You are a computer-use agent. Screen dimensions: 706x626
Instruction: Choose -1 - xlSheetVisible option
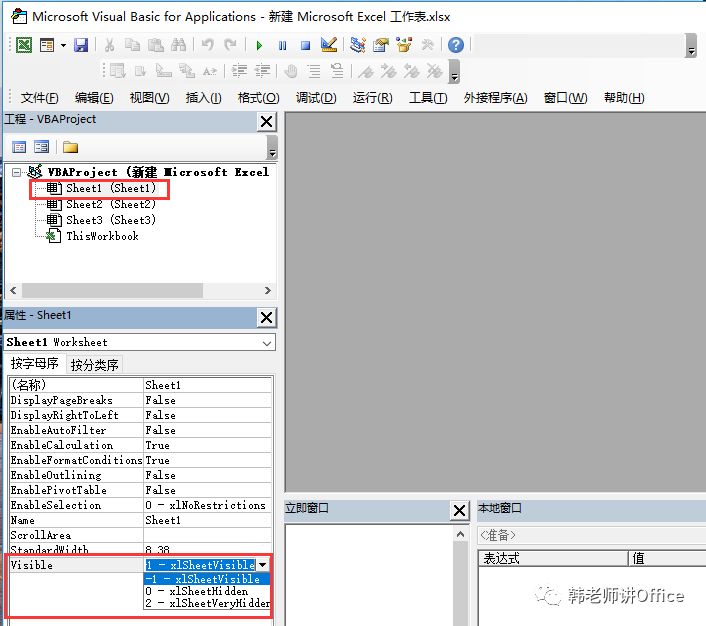pos(207,579)
